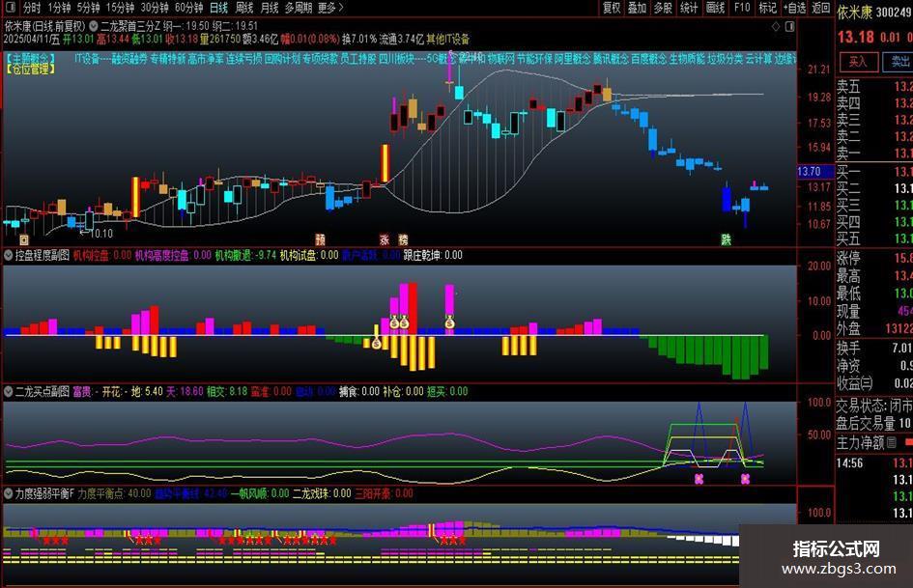Click the 标记 mark button
This screenshot has height=588, width=913.
(x=767, y=8)
